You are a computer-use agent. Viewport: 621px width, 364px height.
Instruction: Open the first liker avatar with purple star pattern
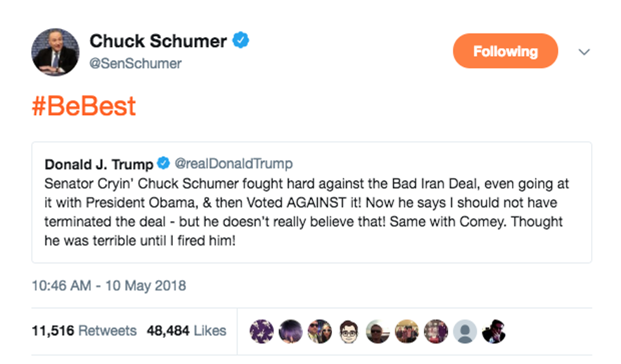pyautogui.click(x=262, y=330)
